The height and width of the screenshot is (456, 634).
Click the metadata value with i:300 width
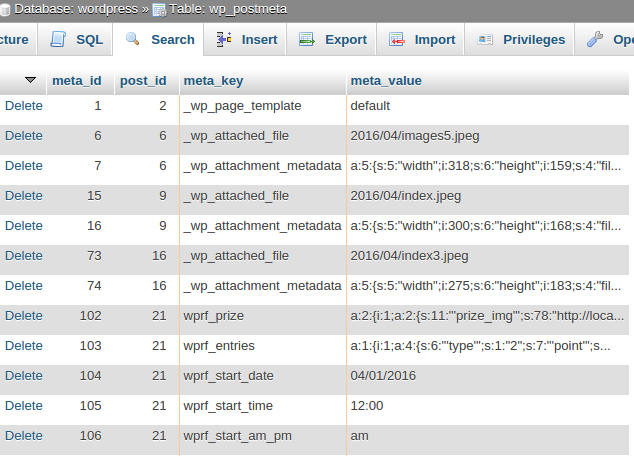click(x=488, y=230)
